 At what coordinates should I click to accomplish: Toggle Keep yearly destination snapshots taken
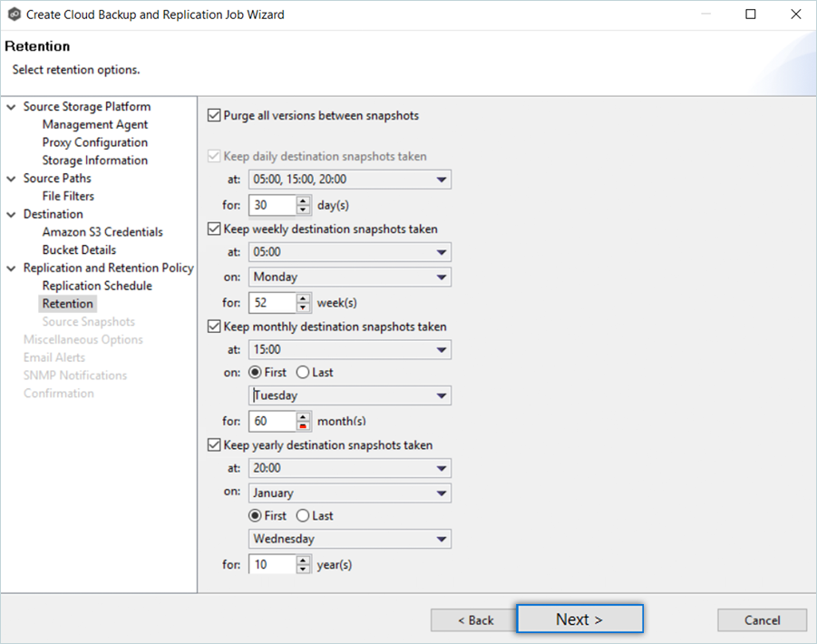(x=214, y=445)
